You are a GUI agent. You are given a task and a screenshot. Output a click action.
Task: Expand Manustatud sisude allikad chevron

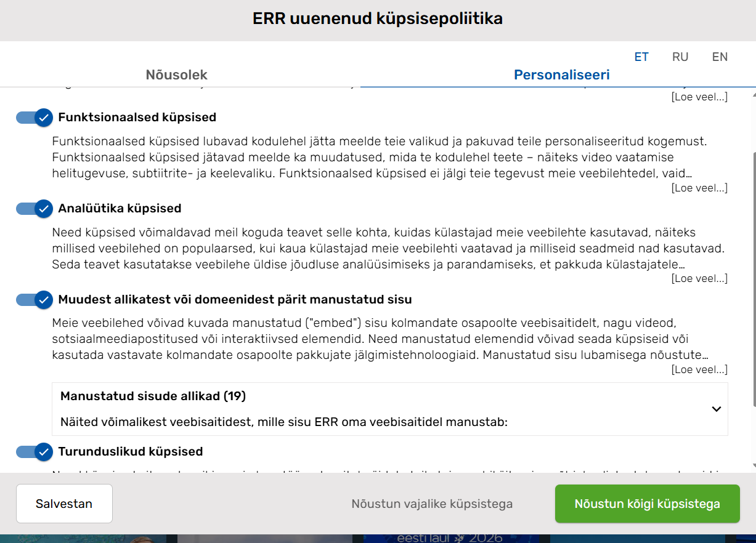716,409
